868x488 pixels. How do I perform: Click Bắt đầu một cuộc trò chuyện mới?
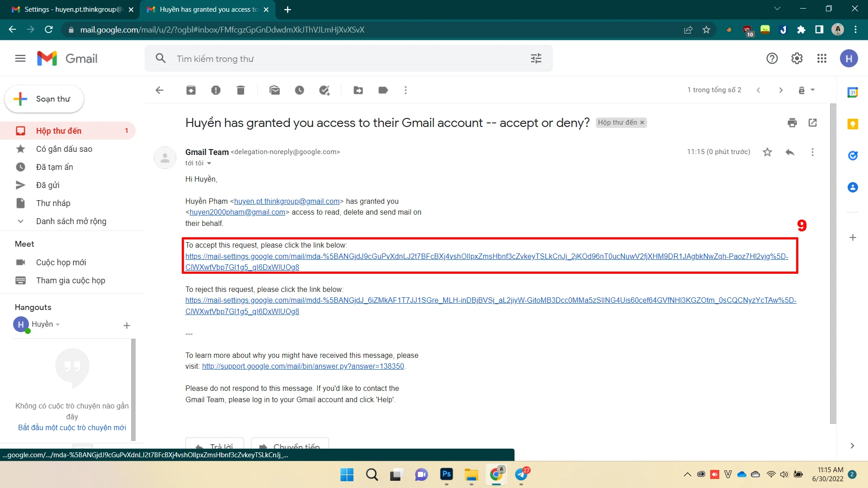point(72,428)
